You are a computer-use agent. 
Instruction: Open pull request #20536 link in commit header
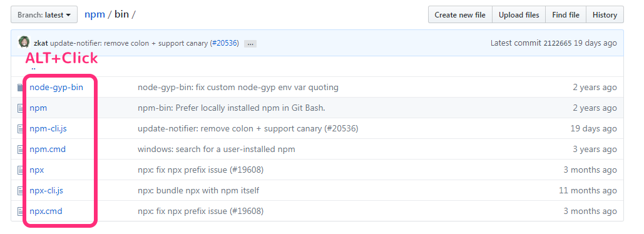(224, 43)
